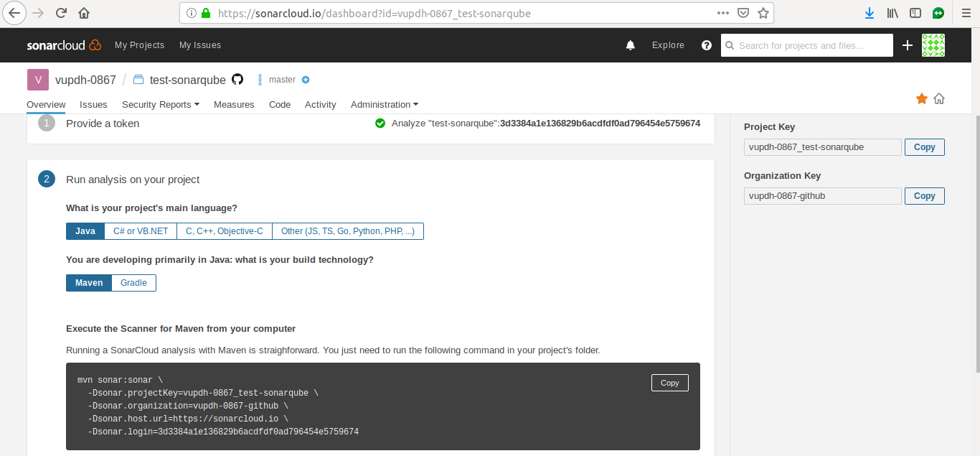Click the step 1 Provide a token heading

103,124
